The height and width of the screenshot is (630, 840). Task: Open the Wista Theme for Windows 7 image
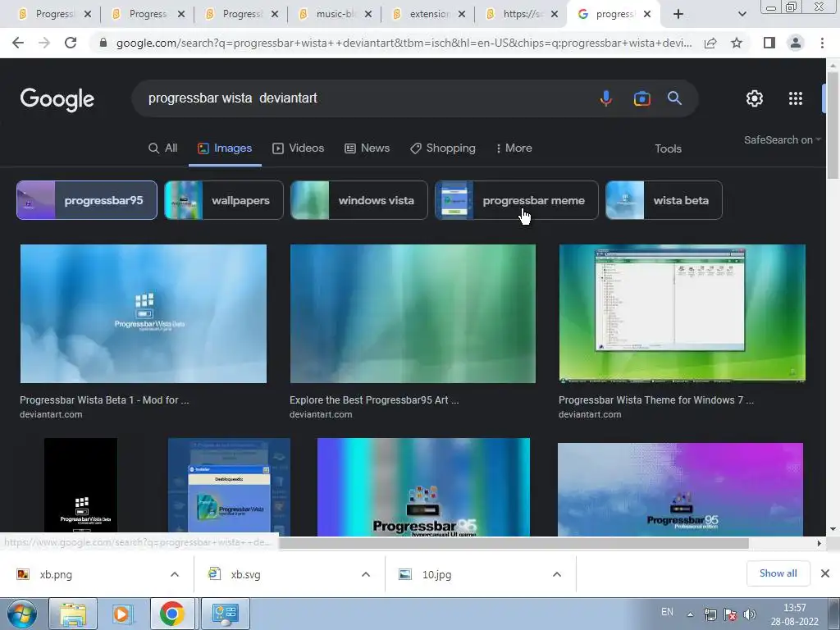(x=682, y=313)
